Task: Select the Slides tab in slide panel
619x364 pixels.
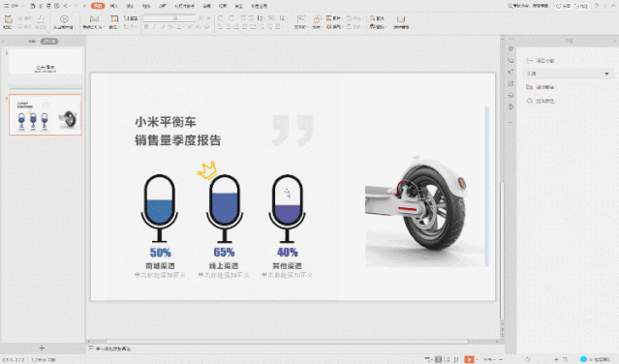Action: [x=49, y=41]
